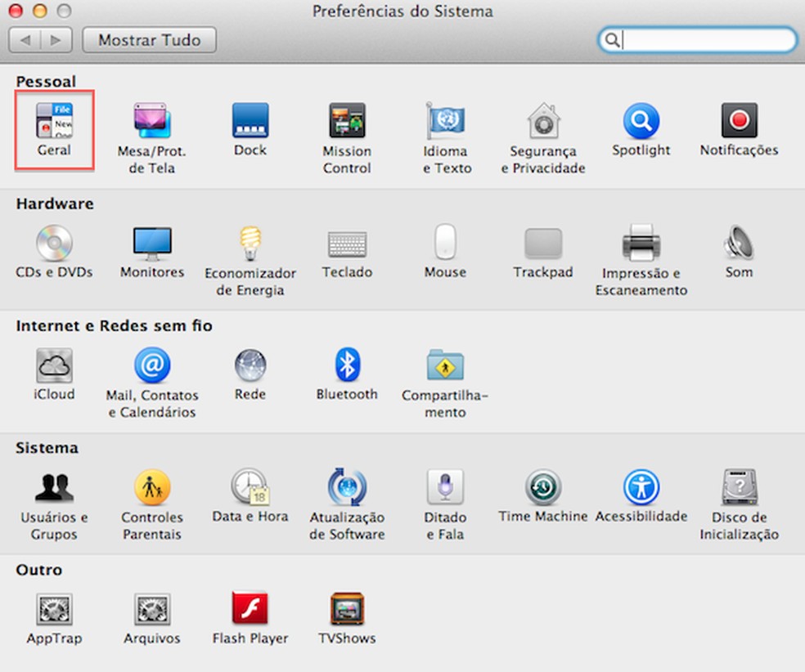Open Time Machine settings
This screenshot has height=672, width=805.
542,488
